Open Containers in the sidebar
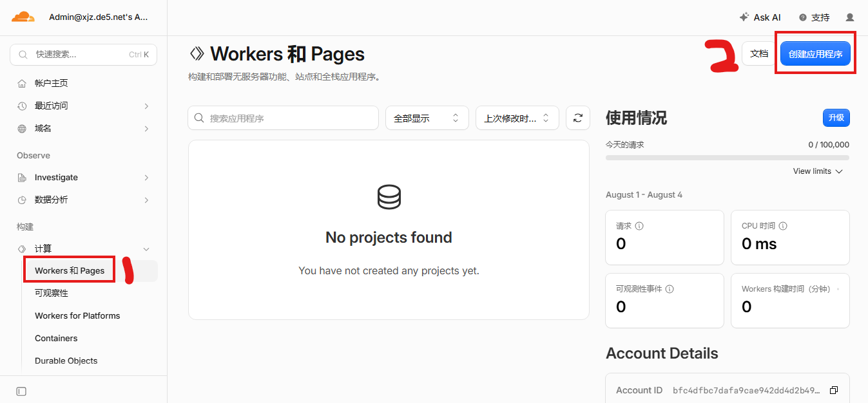868x403 pixels. point(56,338)
